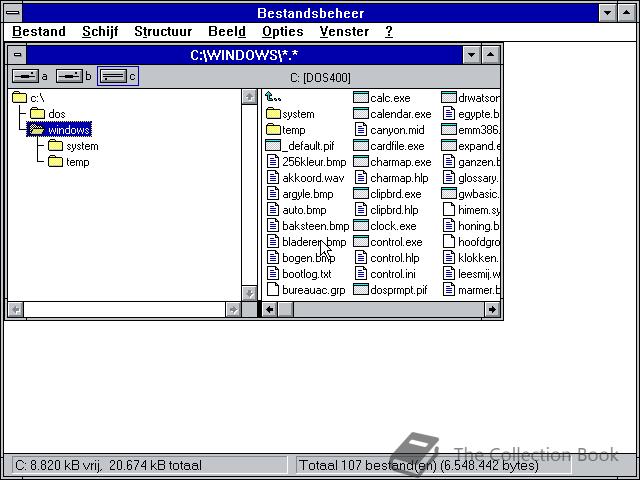Select the marmer bitmap file
Viewport: 640px width, 480px height.
pos(471,290)
